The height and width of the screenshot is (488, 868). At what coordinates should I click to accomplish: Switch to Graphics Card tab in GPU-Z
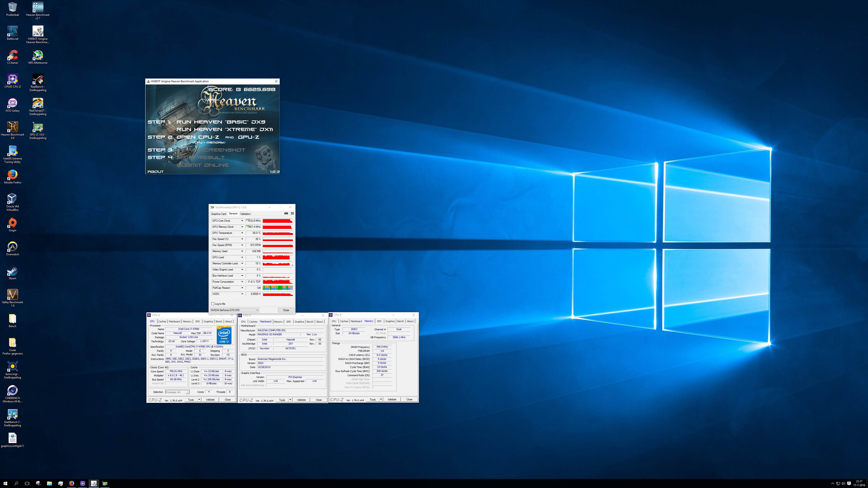[x=218, y=214]
